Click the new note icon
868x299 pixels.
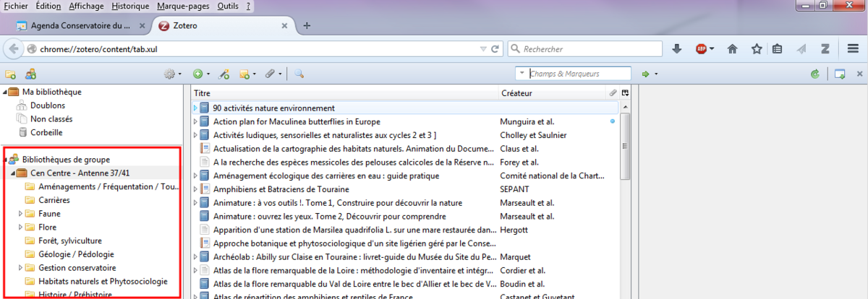pyautogui.click(x=244, y=74)
